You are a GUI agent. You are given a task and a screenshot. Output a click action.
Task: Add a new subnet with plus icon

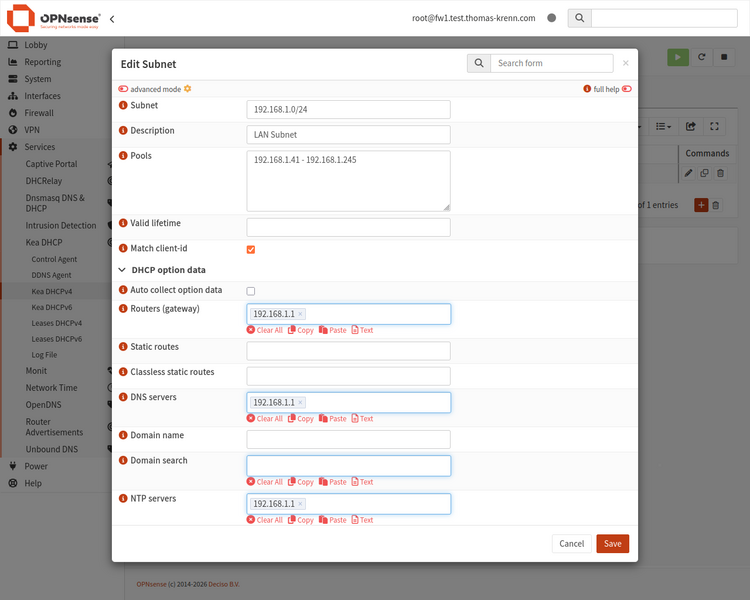pos(701,205)
